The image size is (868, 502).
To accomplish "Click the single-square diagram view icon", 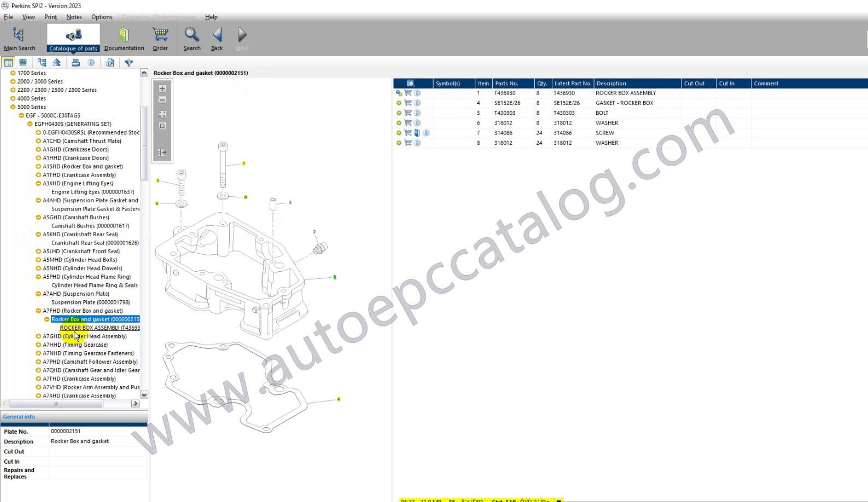I will click(162, 126).
